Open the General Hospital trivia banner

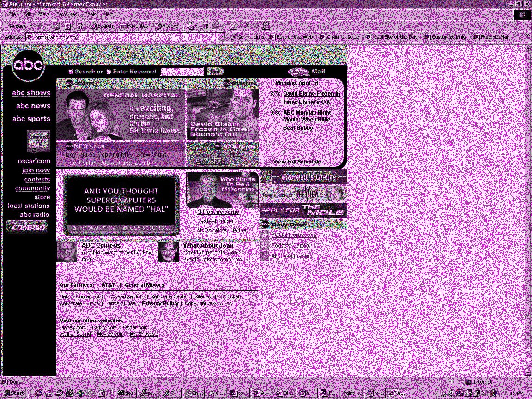click(121, 115)
